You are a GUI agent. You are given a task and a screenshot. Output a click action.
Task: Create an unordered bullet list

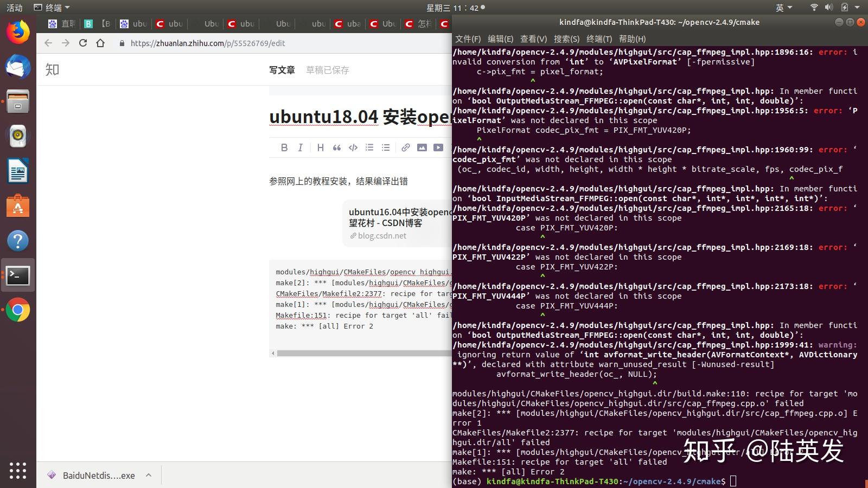(x=385, y=147)
